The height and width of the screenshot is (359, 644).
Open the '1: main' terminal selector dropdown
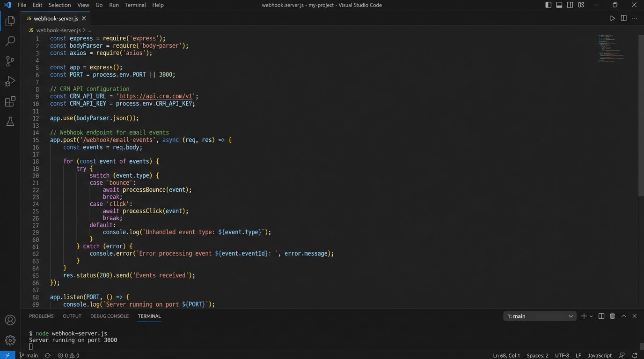[540, 316]
